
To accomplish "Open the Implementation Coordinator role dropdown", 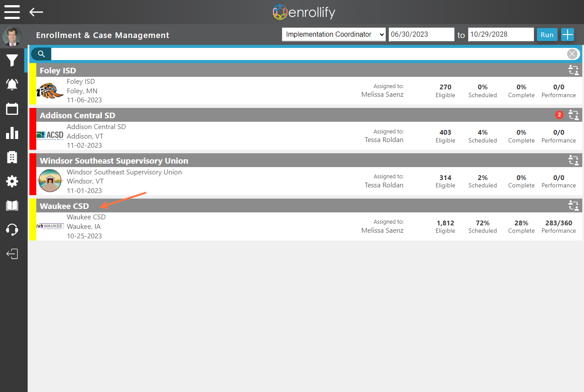I will (334, 35).
